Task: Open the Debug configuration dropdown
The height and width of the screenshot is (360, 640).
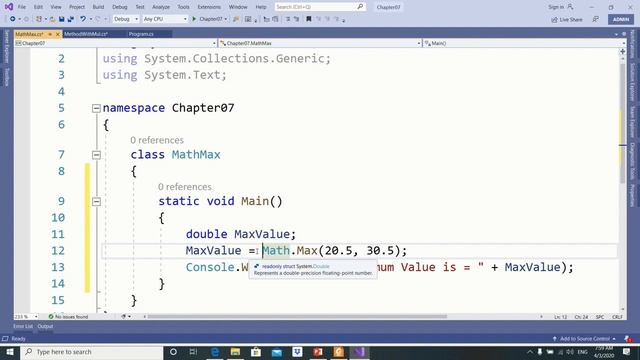Action: coord(125,19)
